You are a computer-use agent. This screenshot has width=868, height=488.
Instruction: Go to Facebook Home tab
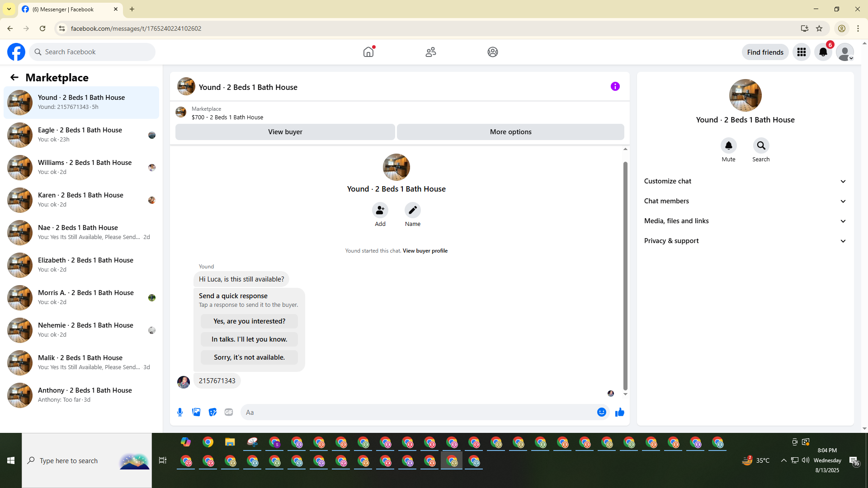coord(368,52)
